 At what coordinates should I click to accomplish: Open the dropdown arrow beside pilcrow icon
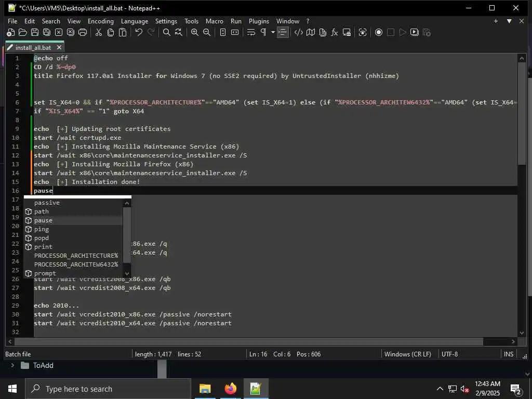pyautogui.click(x=273, y=33)
